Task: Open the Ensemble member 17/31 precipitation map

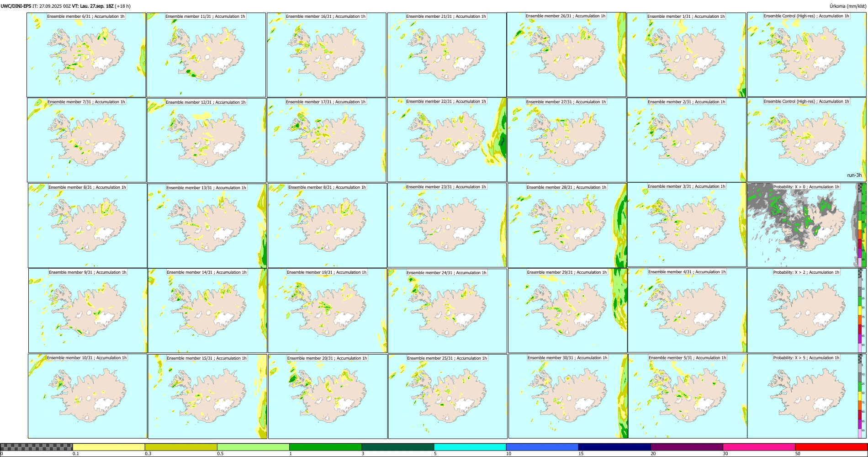Action: pyautogui.click(x=327, y=140)
